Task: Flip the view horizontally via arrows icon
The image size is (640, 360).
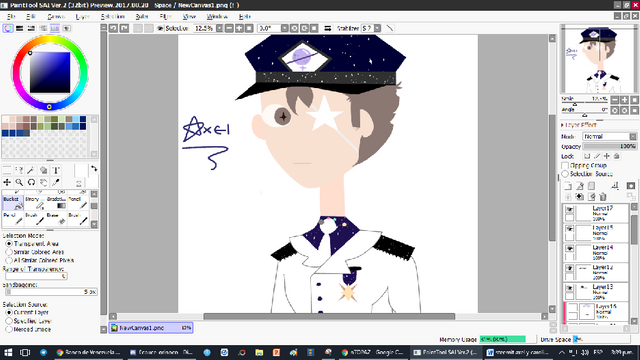Action: (327, 28)
